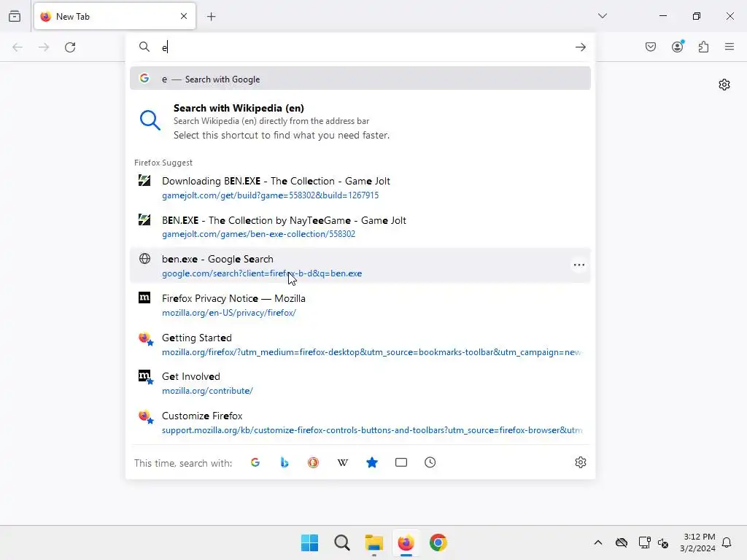Search this time with Bing icon

[x=285, y=462]
